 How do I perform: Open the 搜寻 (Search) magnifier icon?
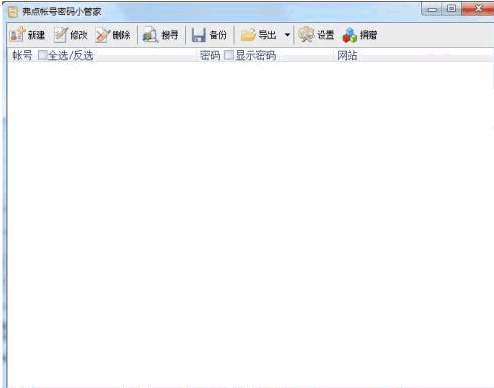click(x=150, y=35)
